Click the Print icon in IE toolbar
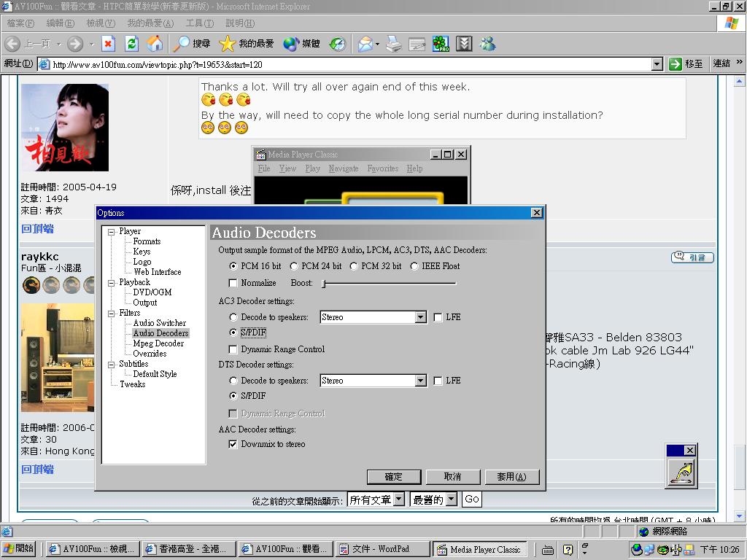 [x=394, y=44]
